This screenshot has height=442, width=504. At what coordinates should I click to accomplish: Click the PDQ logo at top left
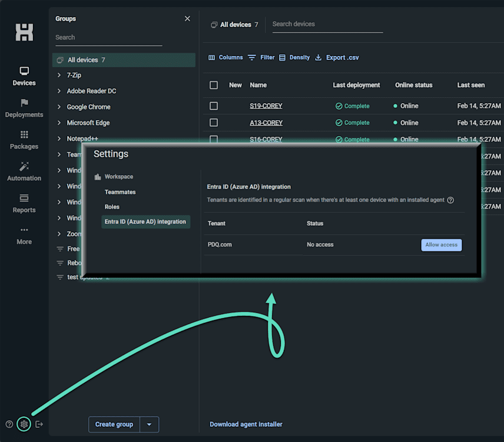point(24,32)
